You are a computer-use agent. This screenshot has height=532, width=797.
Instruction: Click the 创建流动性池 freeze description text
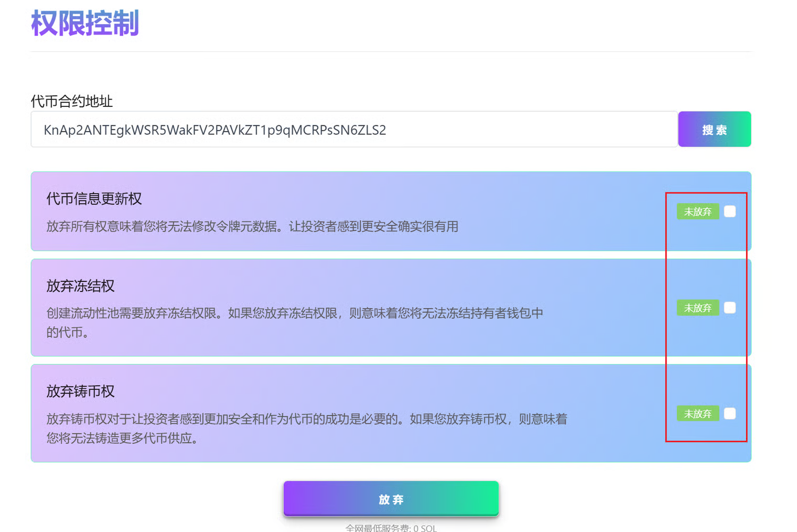click(x=294, y=313)
